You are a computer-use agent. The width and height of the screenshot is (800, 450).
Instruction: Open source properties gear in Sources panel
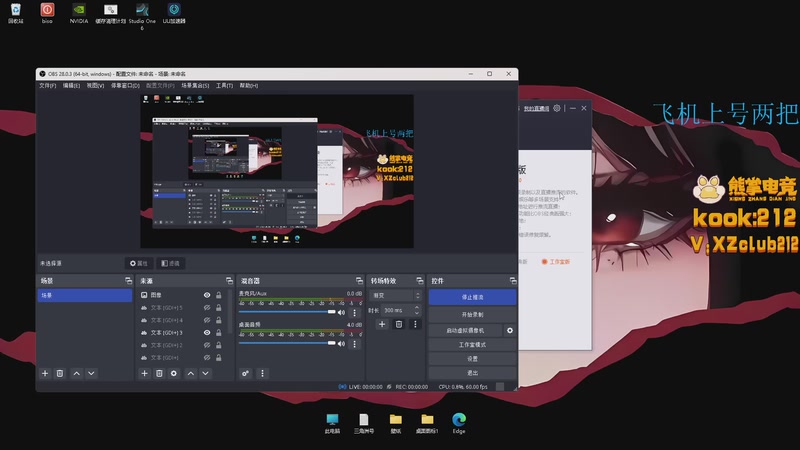point(174,373)
